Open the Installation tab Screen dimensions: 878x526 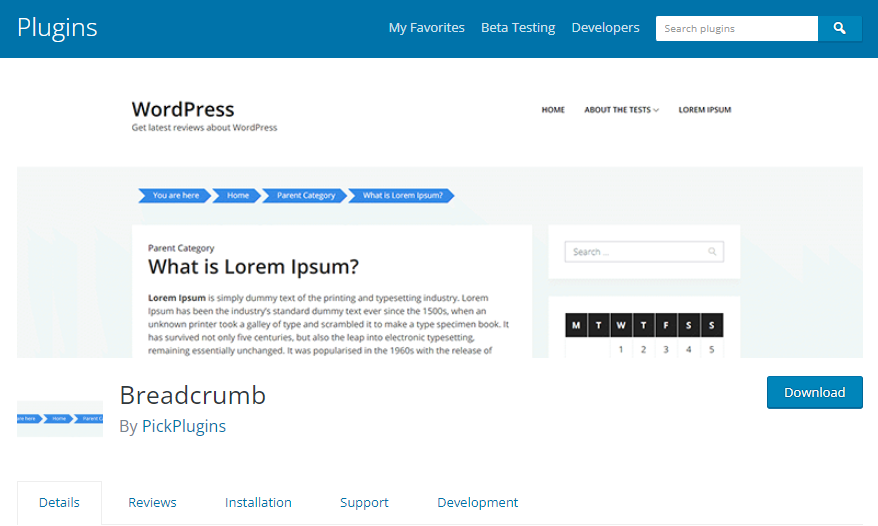point(258,502)
